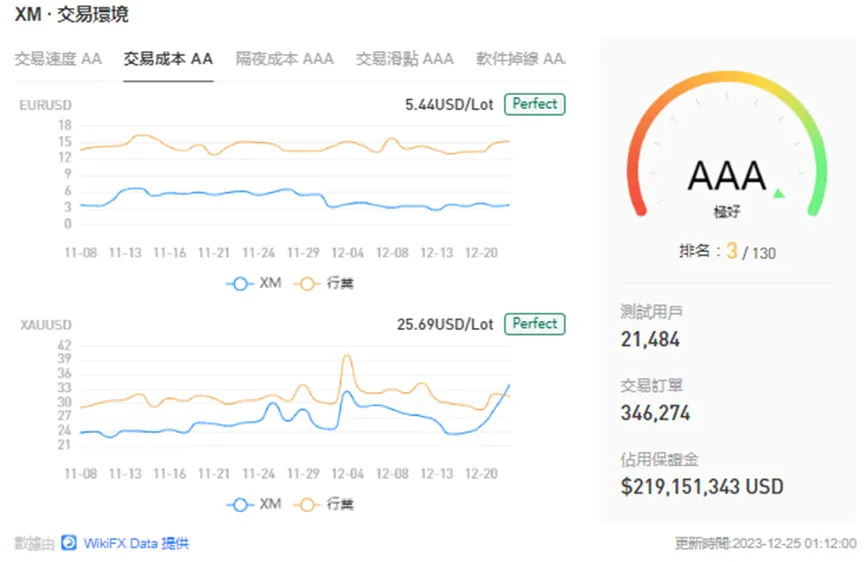Viewport: 865px width, 562px height.
Task: Switch to the 軟件掉線 AA tab
Action: click(x=521, y=58)
